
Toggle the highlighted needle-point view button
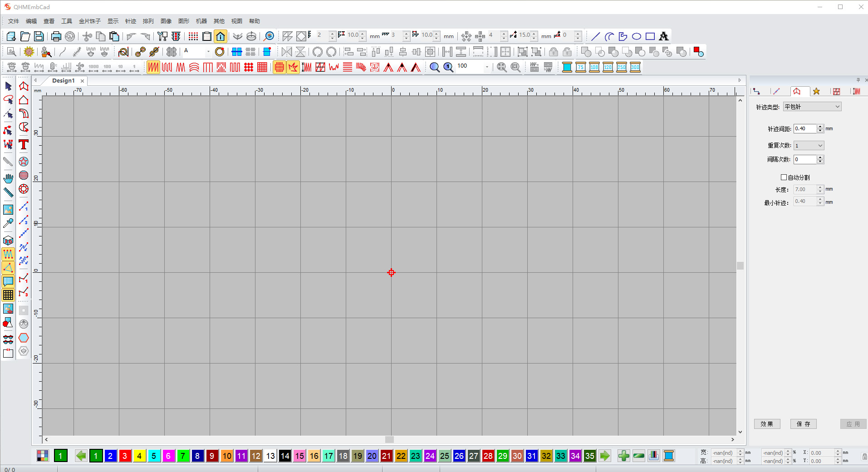coord(293,67)
